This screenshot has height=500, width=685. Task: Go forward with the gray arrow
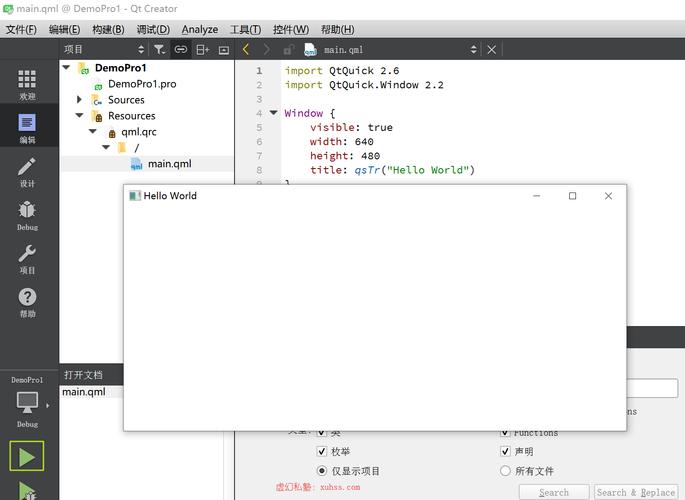[266, 49]
